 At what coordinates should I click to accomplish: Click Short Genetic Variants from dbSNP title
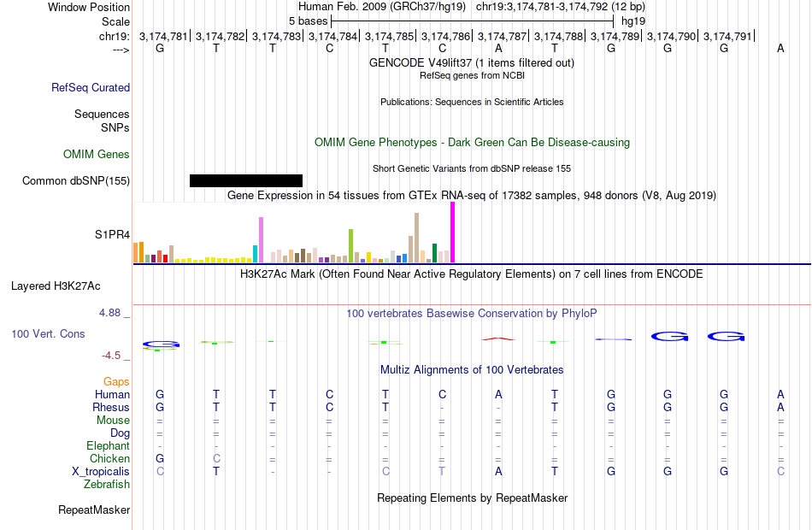tap(472, 168)
